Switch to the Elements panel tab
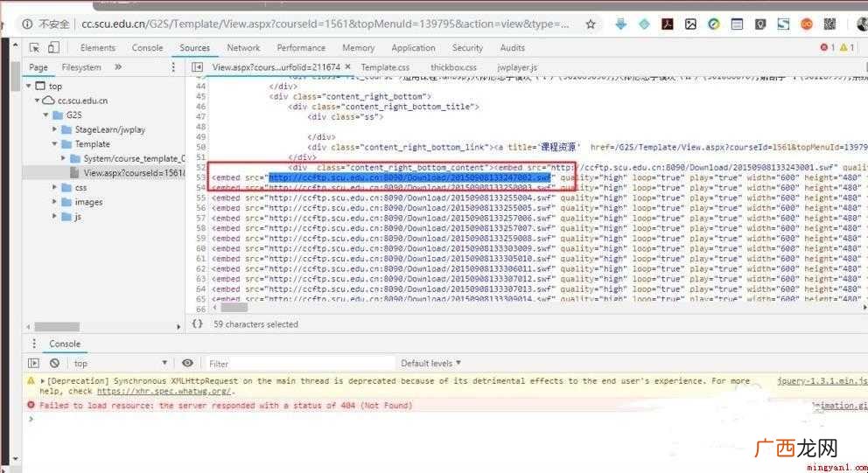Viewport: 868px width, 473px height. pos(97,48)
